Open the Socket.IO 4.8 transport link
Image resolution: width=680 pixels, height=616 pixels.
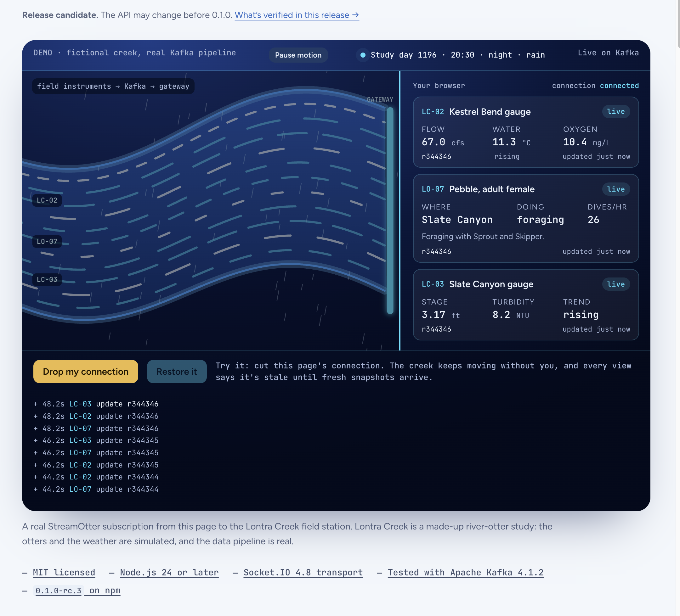pyautogui.click(x=303, y=573)
